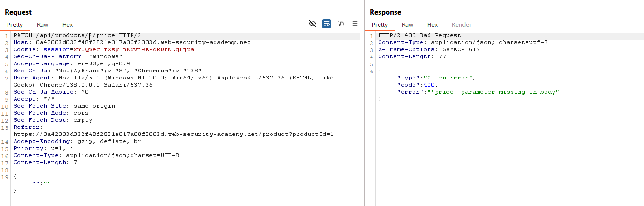Open the Request panel hamburger menu
The width and height of the screenshot is (644, 206).
[x=355, y=24]
